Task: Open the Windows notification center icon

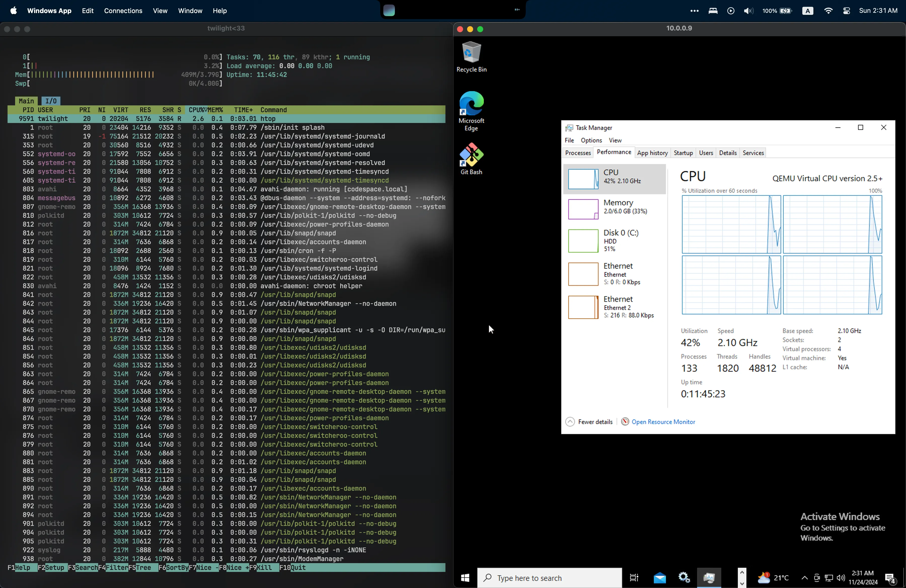Action: click(x=890, y=578)
